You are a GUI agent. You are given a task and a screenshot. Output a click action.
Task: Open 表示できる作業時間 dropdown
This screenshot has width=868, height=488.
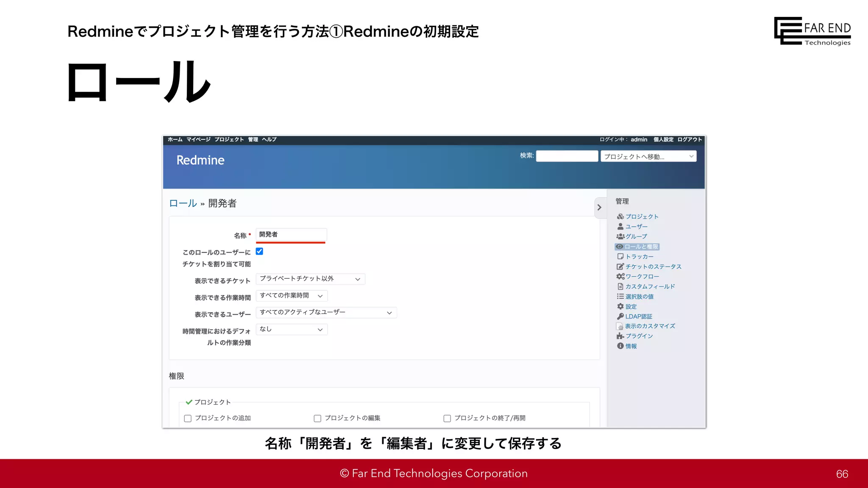pos(292,296)
